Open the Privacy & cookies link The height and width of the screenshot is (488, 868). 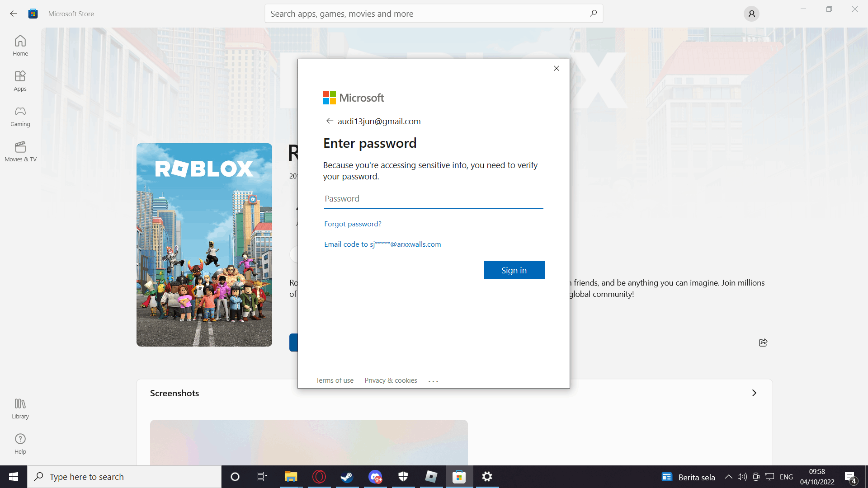tap(391, 380)
